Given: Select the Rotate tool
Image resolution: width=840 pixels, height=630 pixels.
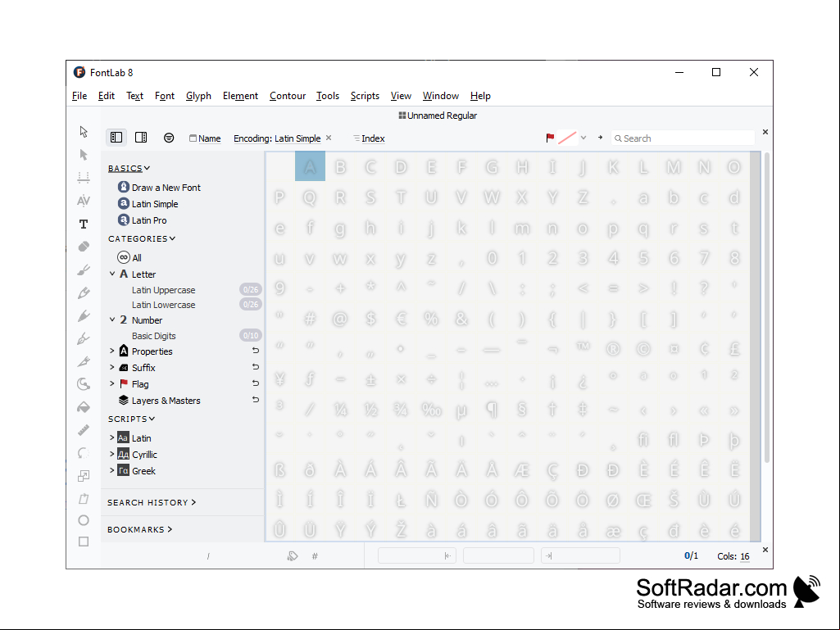Looking at the screenshot, I should click(84, 453).
